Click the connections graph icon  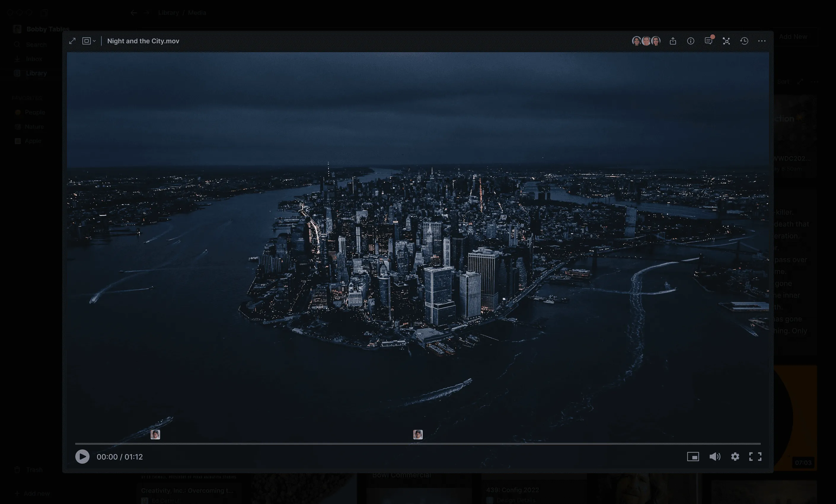pos(726,41)
